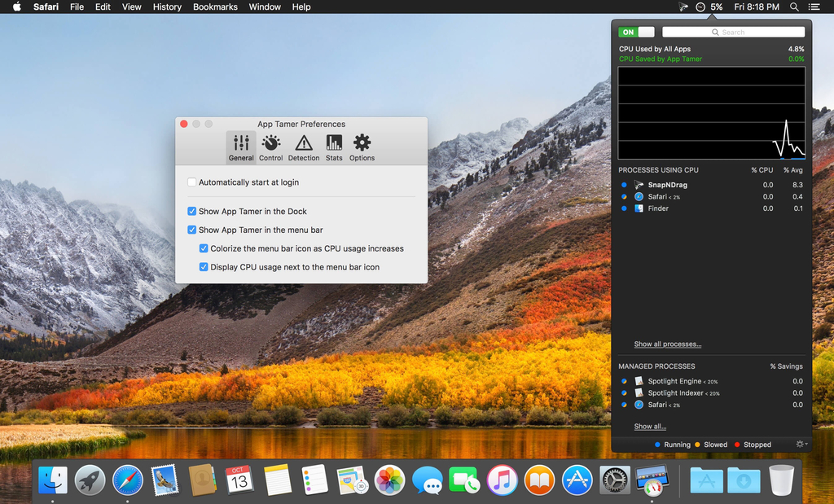The image size is (834, 504).
Task: Select the Options gear in preferences toolbar
Action: [362, 147]
